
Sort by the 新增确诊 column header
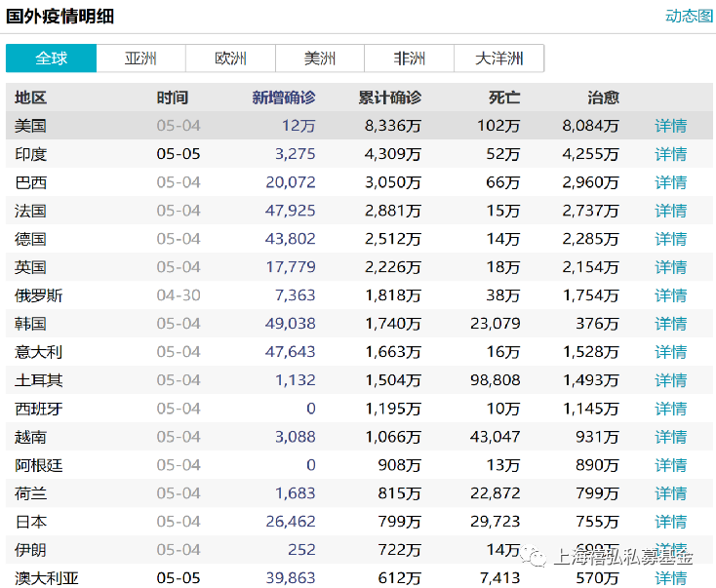point(284,98)
